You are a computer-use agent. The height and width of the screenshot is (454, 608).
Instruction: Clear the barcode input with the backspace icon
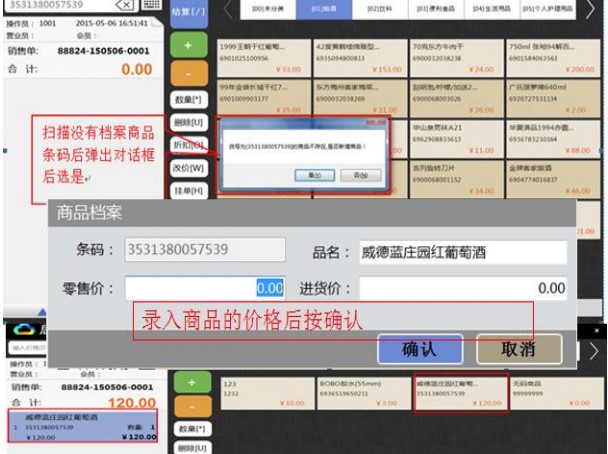tap(124, 5)
